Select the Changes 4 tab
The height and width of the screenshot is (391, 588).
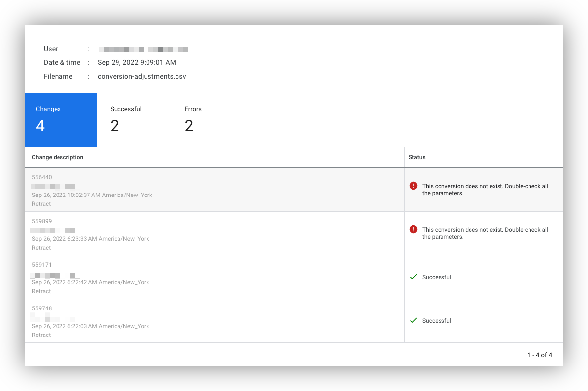(60, 120)
